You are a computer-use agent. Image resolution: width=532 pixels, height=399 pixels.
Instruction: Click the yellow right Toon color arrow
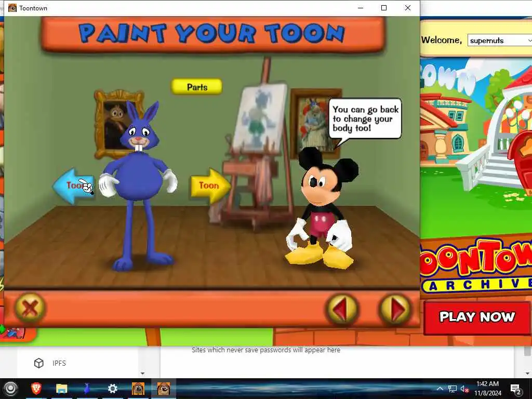211,185
